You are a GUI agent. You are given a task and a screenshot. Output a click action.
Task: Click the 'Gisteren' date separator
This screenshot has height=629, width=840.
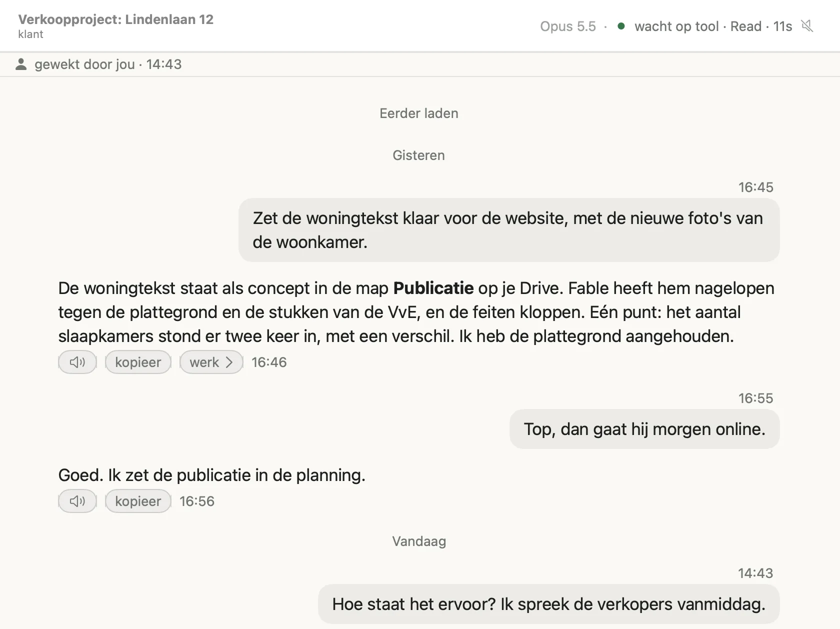coord(419,155)
